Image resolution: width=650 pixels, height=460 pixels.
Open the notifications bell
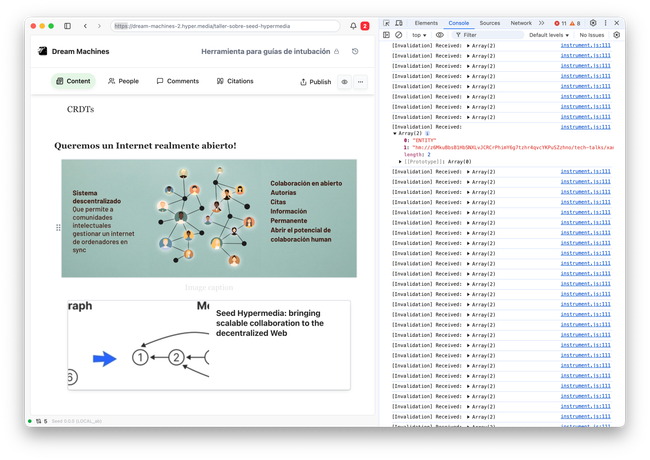[x=353, y=26]
